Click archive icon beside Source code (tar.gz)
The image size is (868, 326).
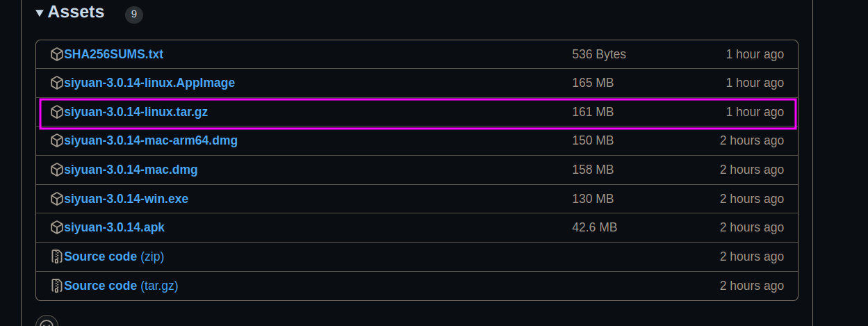pos(56,286)
